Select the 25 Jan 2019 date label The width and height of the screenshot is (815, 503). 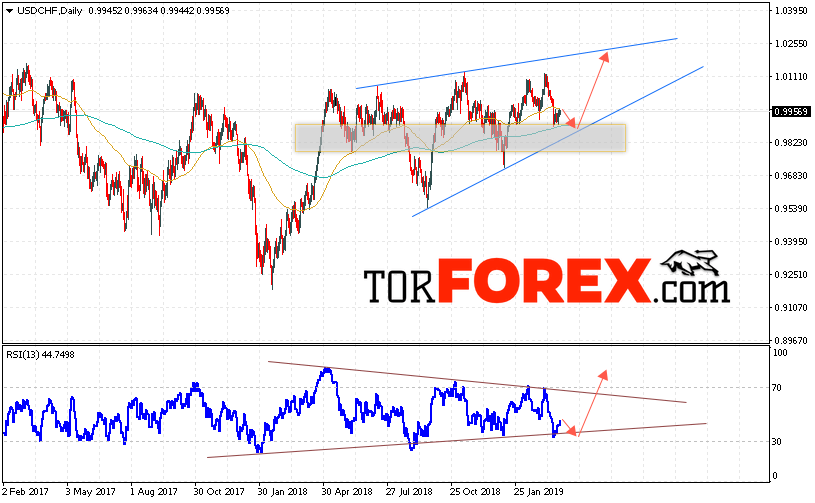pos(538,492)
